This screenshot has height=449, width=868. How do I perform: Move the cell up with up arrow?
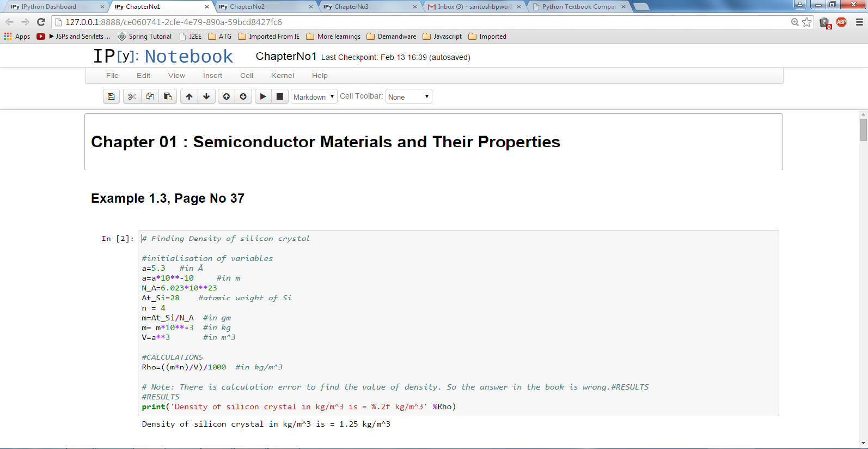coord(189,96)
